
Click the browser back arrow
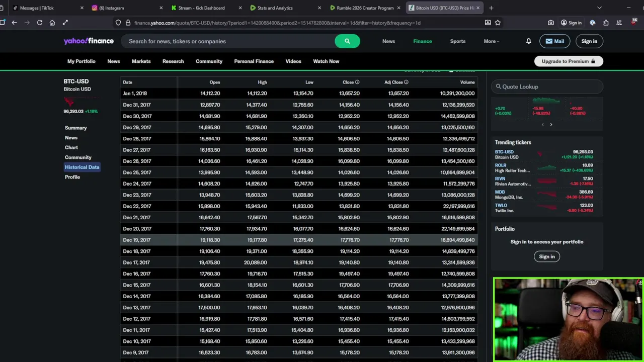point(14,23)
